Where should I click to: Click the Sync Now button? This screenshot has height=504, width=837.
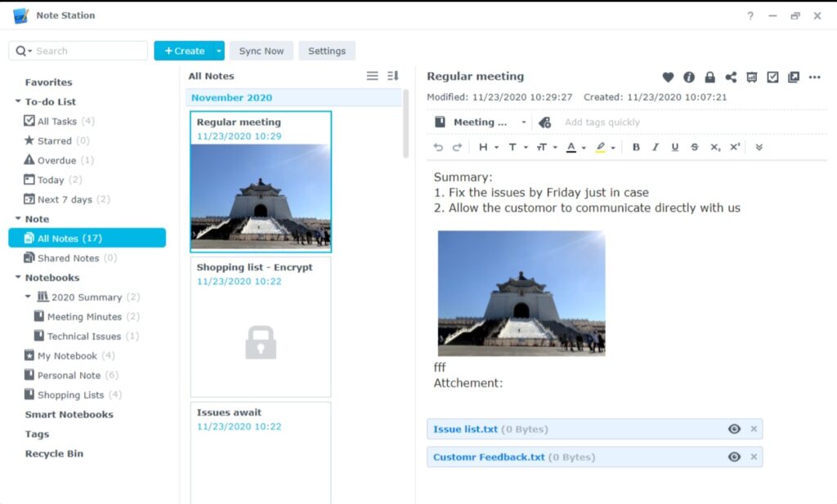coord(262,51)
